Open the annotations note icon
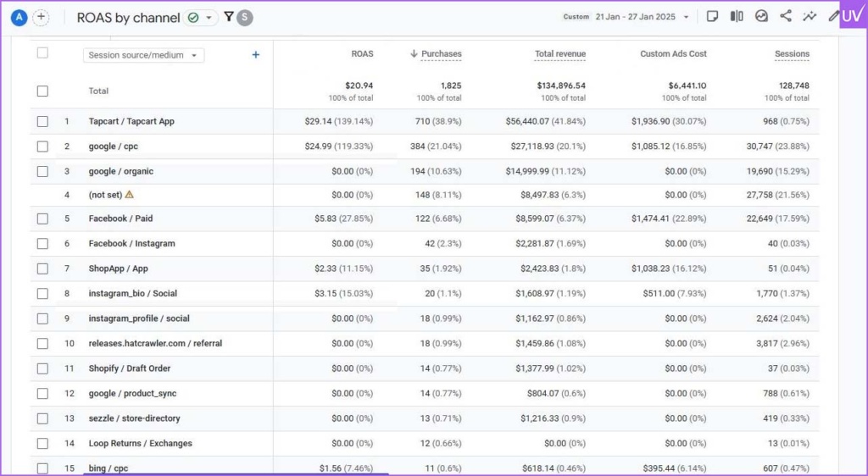This screenshot has width=868, height=476. 713,16
